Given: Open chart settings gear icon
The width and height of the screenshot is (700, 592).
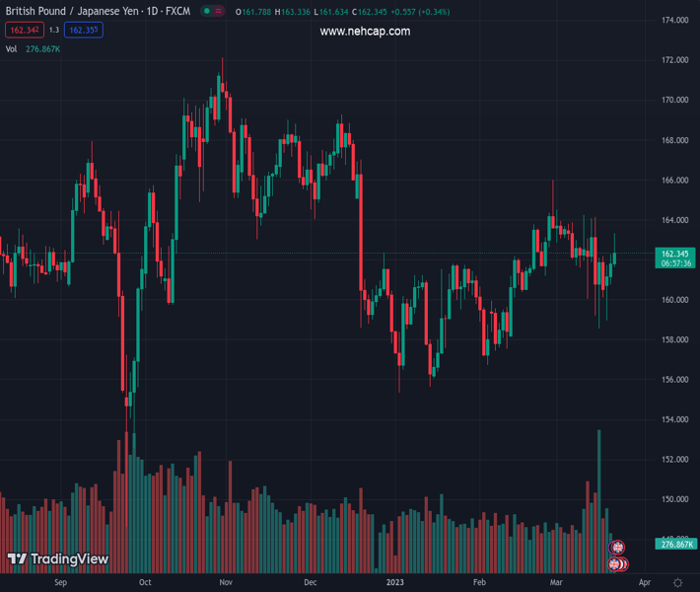Looking at the screenshot, I should [678, 583].
